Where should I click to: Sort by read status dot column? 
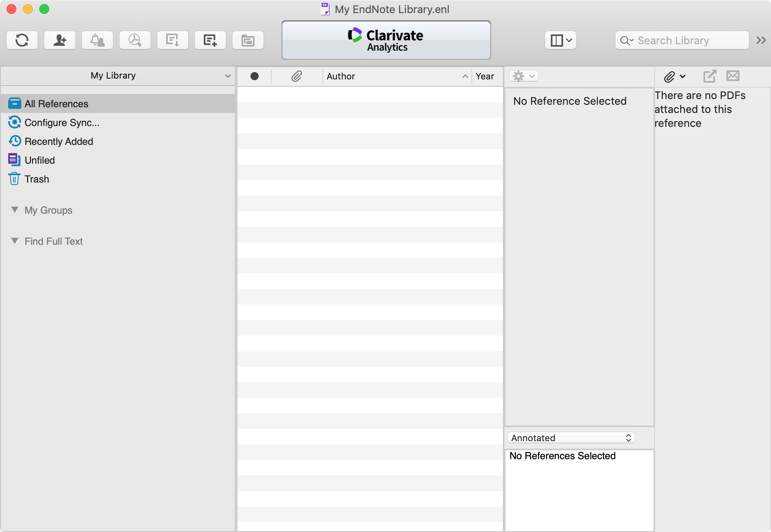(x=254, y=76)
